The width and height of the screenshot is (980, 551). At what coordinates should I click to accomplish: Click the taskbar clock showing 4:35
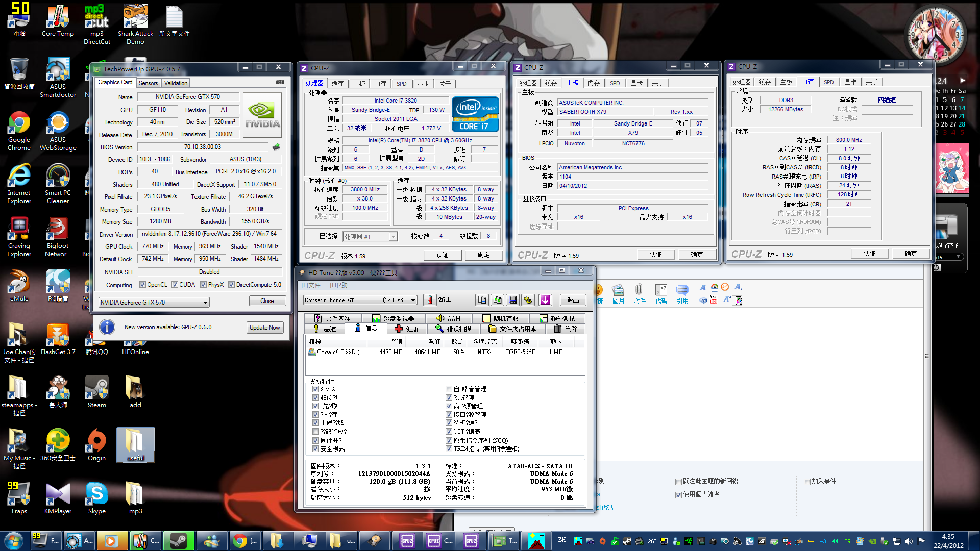(x=948, y=541)
